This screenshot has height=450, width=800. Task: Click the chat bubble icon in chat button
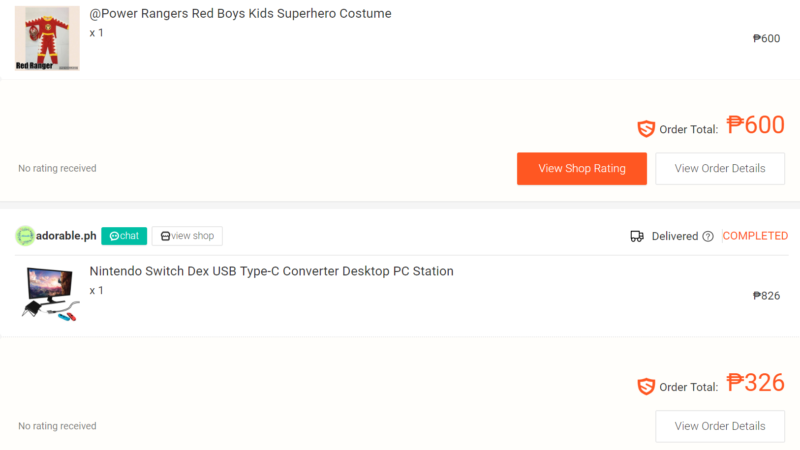pyautogui.click(x=114, y=236)
